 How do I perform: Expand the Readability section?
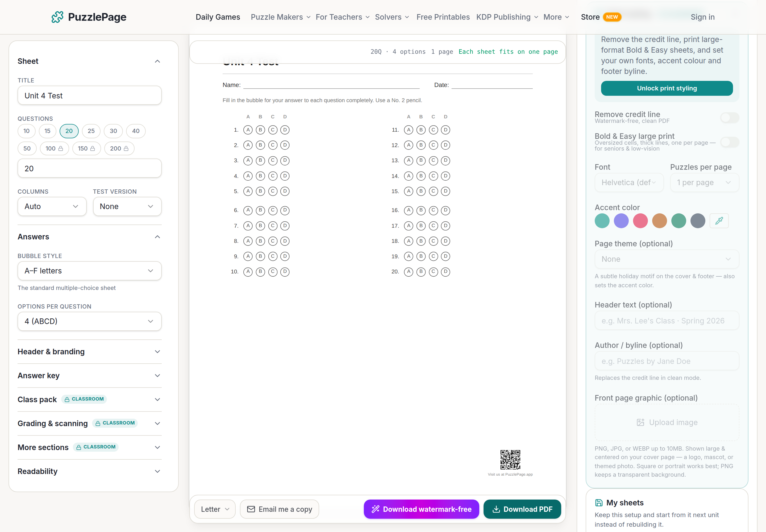click(x=90, y=471)
